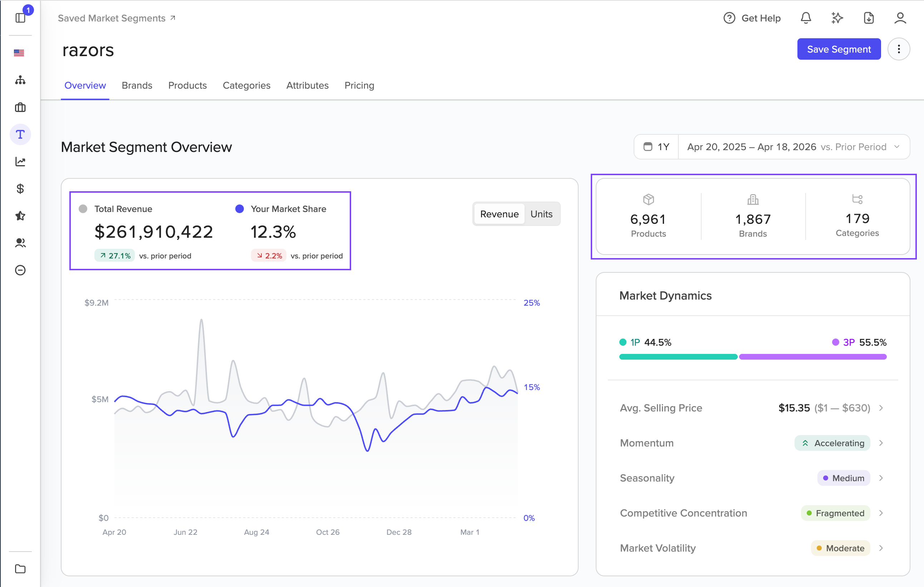Image resolution: width=924 pixels, height=587 pixels.
Task: Click the question mark help icon
Action: point(729,18)
